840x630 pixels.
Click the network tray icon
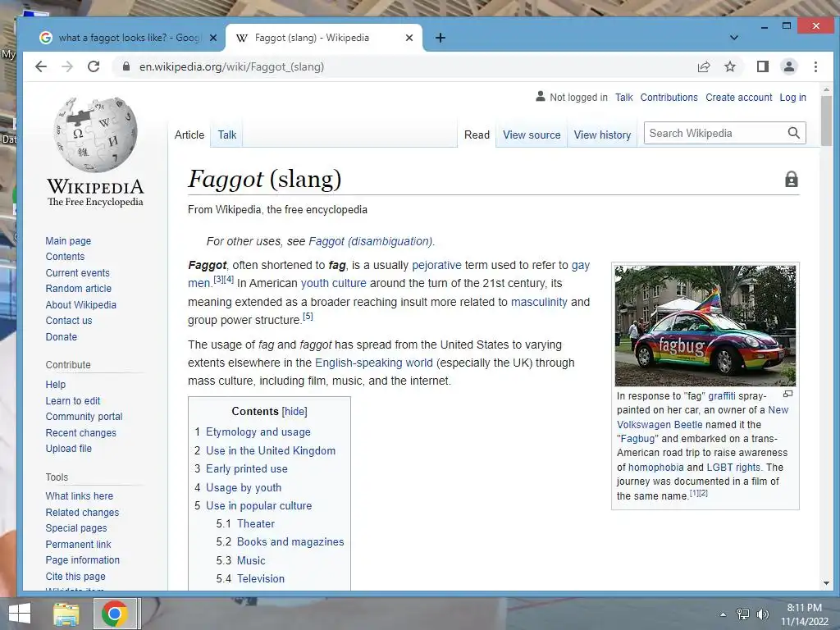point(742,614)
